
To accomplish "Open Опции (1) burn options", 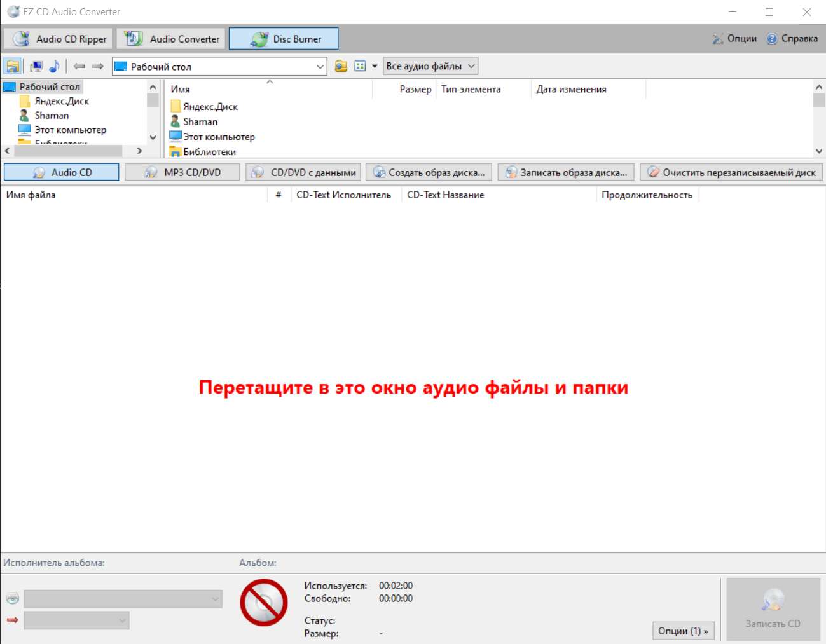I will click(x=683, y=631).
